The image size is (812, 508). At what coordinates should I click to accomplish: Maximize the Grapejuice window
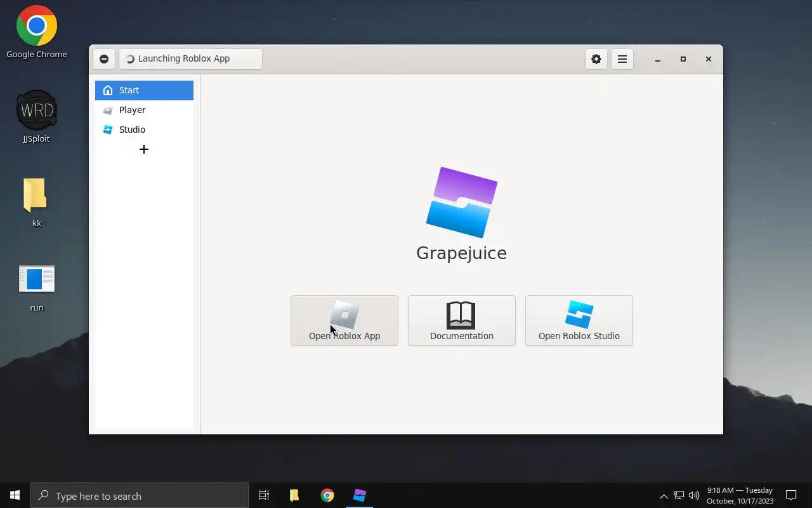point(683,59)
